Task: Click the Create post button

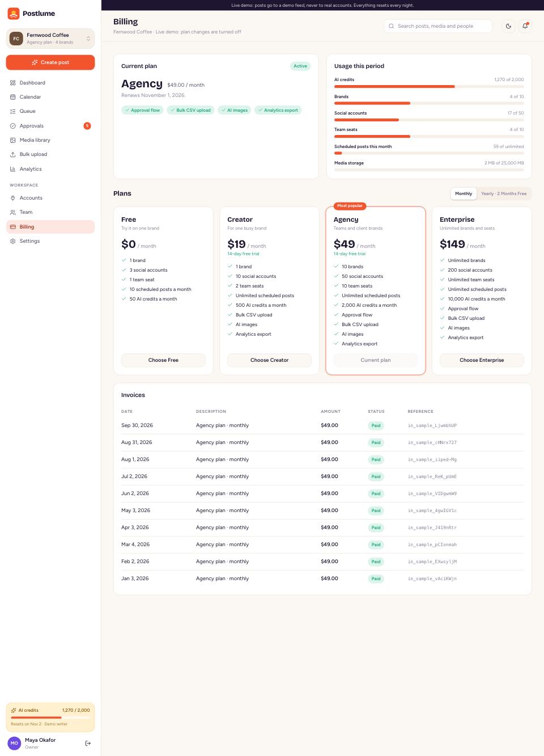Action: pyautogui.click(x=50, y=62)
